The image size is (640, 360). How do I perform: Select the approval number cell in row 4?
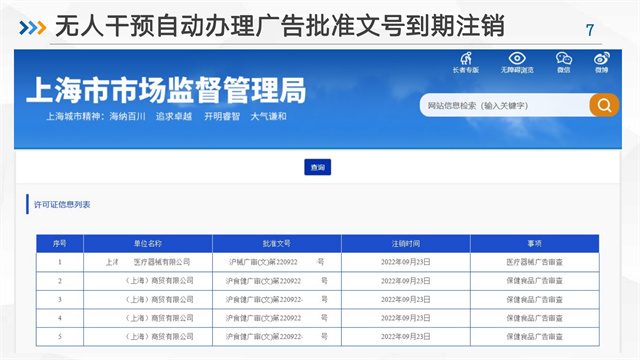click(277, 318)
